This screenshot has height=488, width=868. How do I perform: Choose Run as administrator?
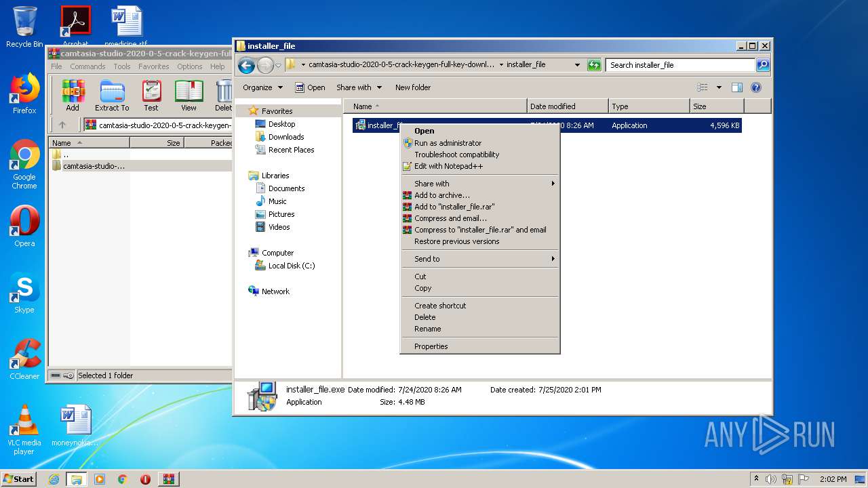479,143
